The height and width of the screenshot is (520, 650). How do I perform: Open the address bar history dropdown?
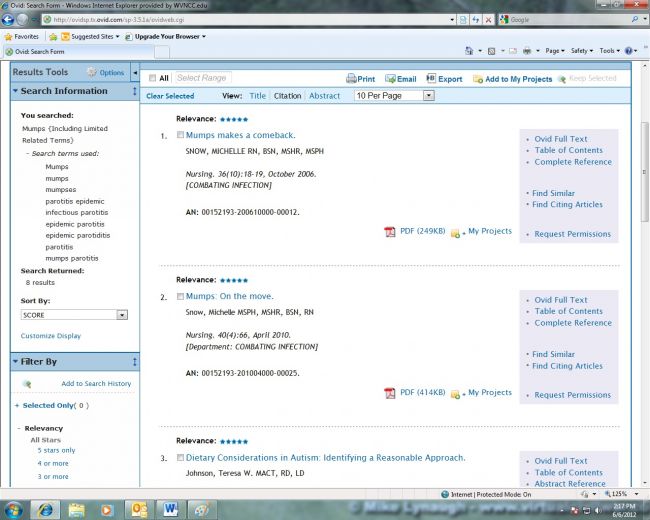pyautogui.click(x=452, y=19)
